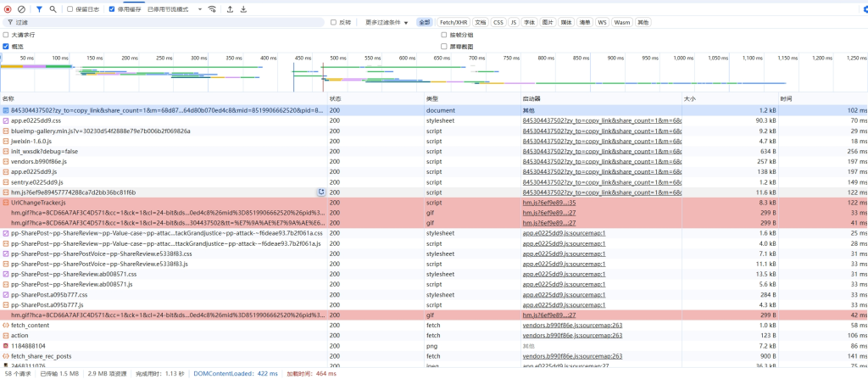This screenshot has height=379, width=868.
Task: Clear the network log
Action: tap(22, 8)
